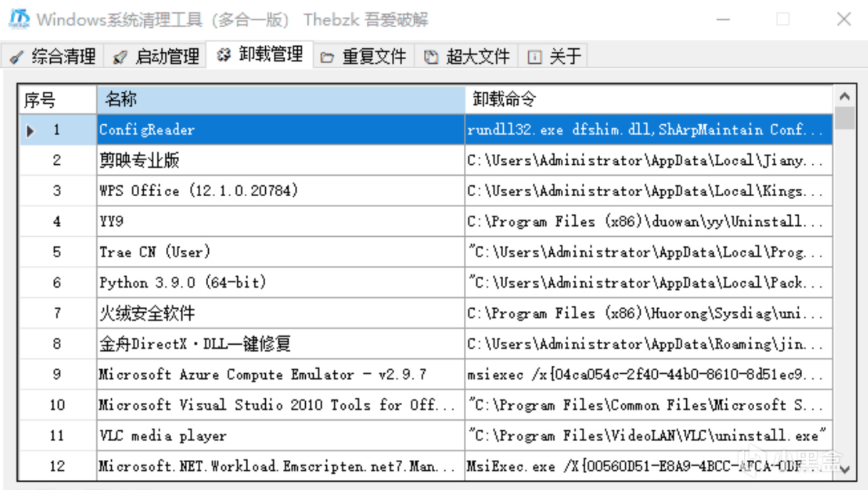Viewport: 868px width, 490px height.
Task: Select WPS Office (12.1.0.20784) entry
Action: pyautogui.click(x=281, y=191)
